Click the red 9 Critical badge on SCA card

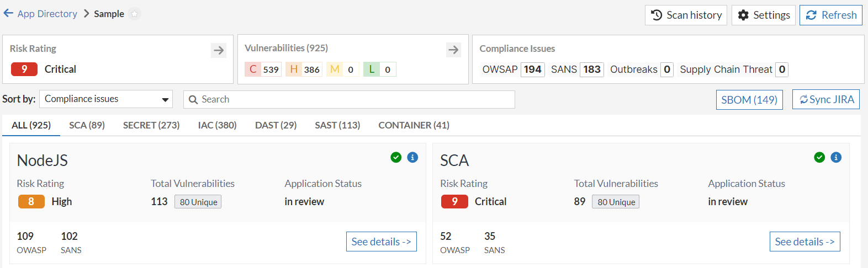[x=454, y=201]
